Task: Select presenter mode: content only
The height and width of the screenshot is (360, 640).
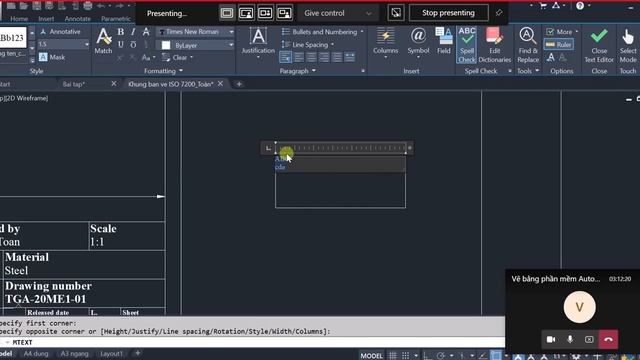Action: click(227, 13)
